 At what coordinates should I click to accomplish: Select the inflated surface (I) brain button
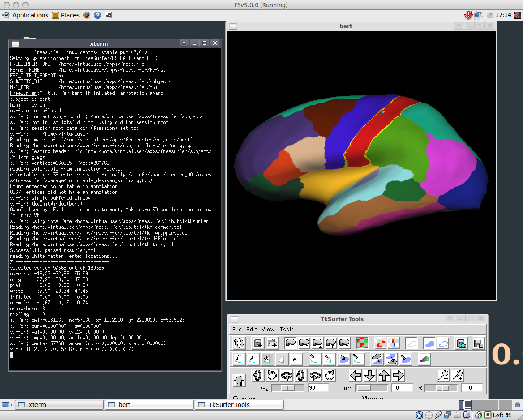(x=304, y=343)
